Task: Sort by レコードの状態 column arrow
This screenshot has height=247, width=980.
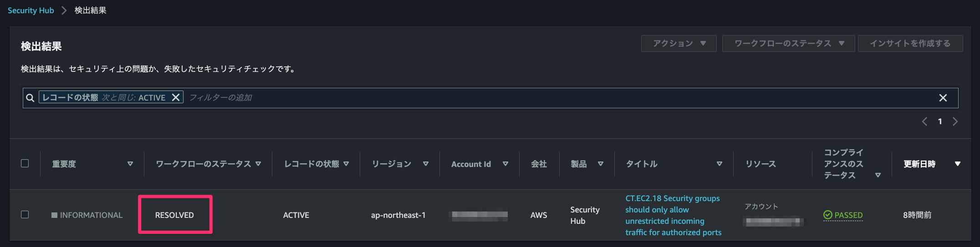Action: 346,164
